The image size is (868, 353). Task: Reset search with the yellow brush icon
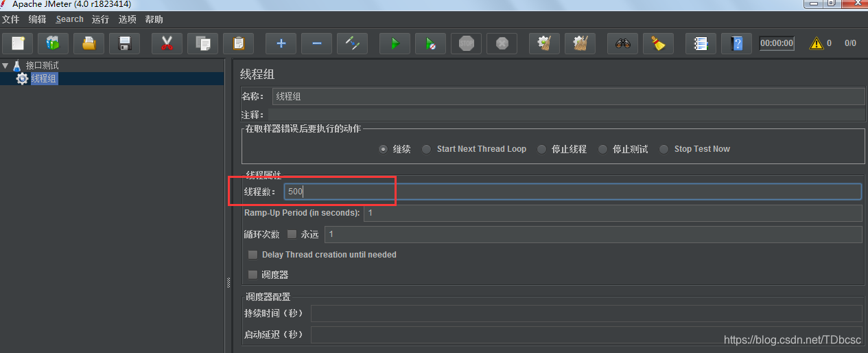pos(659,43)
